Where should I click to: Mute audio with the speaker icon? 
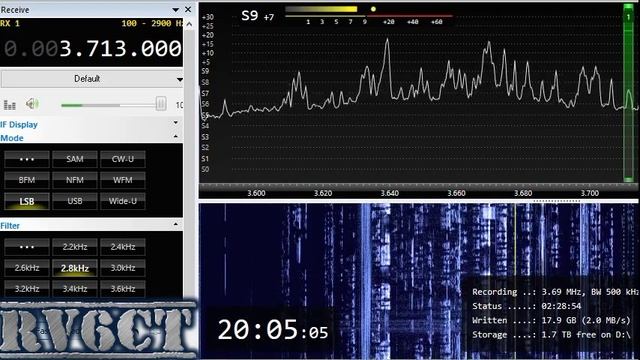(x=32, y=104)
